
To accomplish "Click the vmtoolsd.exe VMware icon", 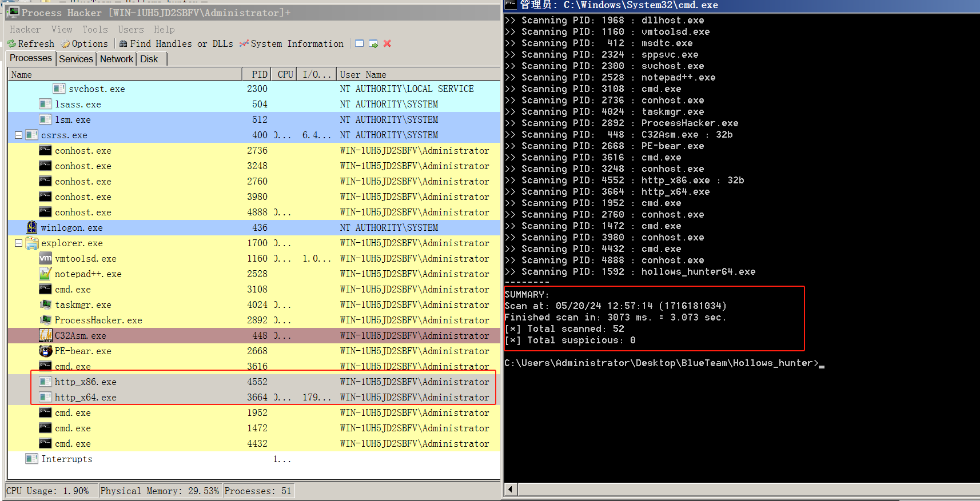I will tap(46, 258).
